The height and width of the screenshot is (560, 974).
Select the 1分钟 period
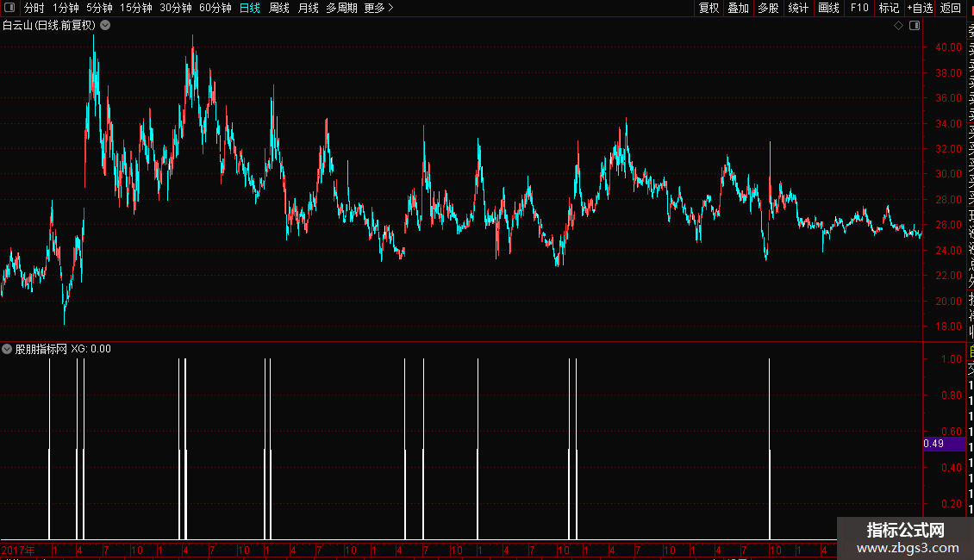coord(66,8)
